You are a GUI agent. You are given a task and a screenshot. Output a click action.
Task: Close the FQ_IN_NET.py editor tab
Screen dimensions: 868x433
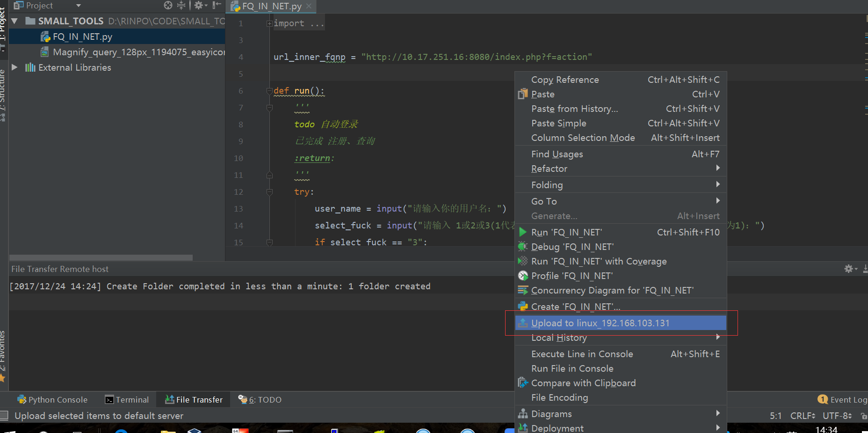point(309,6)
